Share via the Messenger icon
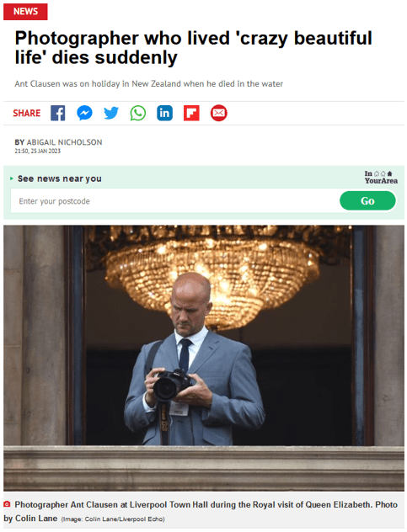 (x=84, y=113)
